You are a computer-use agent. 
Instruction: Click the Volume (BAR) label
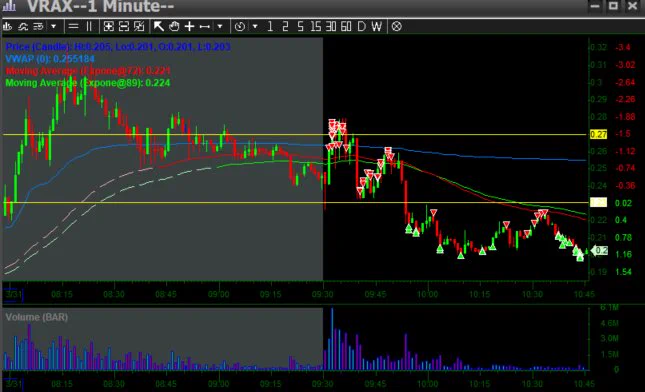pyautogui.click(x=37, y=317)
